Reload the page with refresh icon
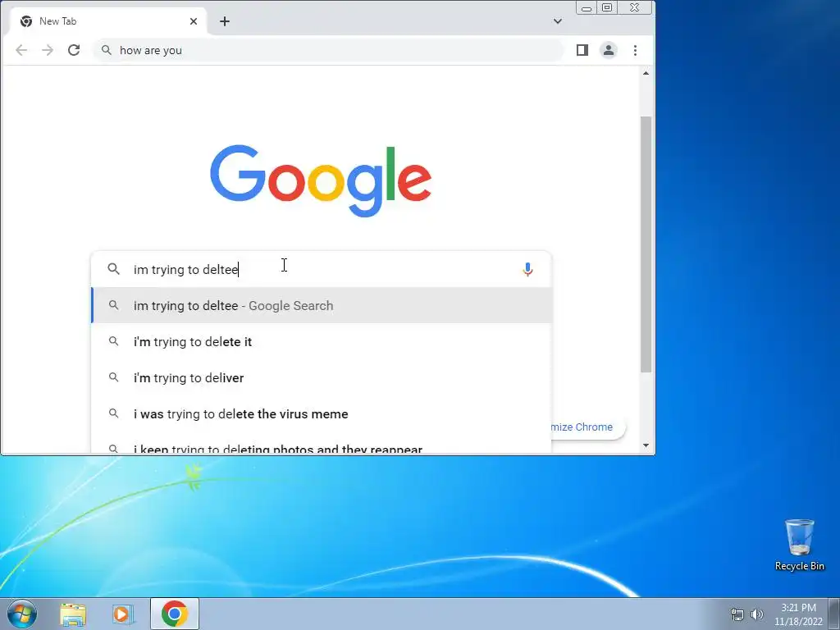Screen dimensions: 840x630 point(74,50)
